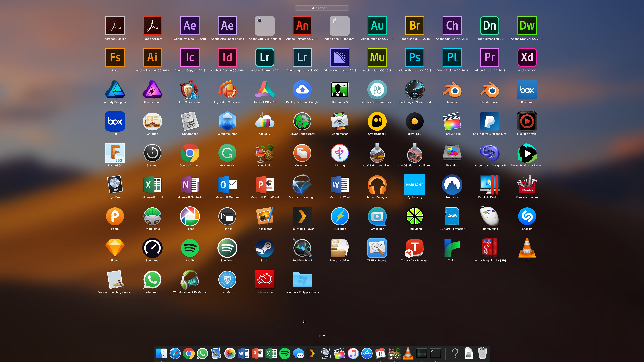The image size is (644, 362).
Task: Launch Microsoft Outlook
Action: [227, 185]
